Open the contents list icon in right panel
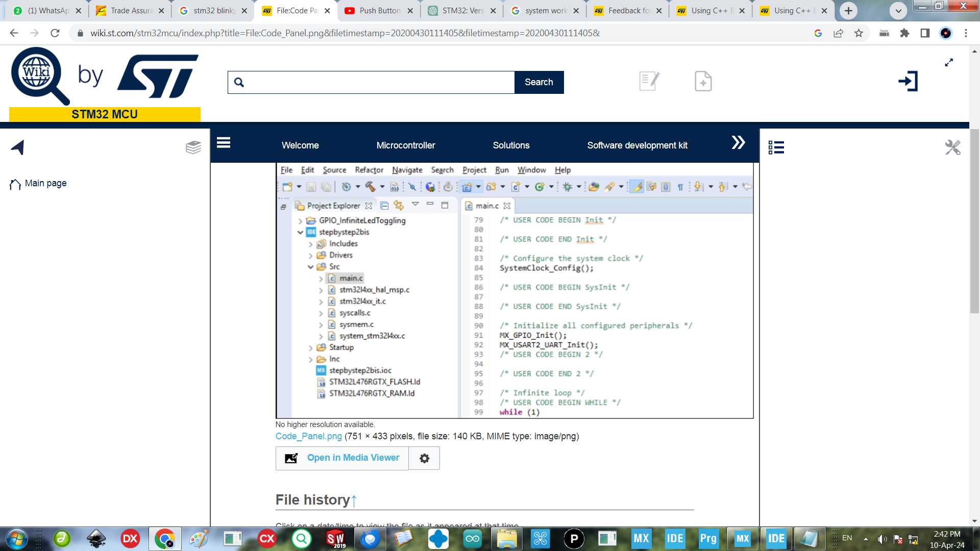980x551 pixels. pos(776,147)
